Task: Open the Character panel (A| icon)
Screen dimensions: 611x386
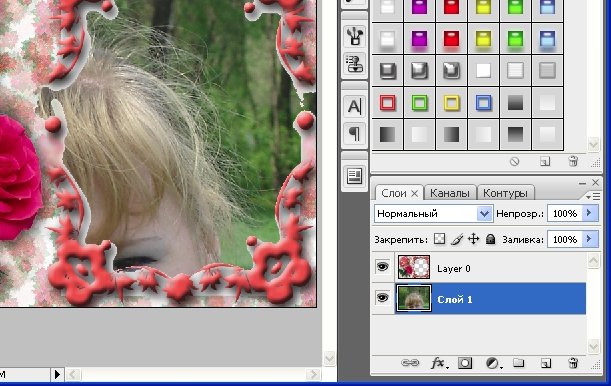Action: click(355, 106)
